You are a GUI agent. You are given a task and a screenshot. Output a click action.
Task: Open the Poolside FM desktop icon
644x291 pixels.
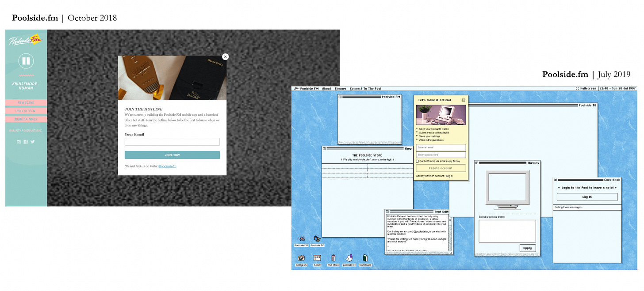301,241
